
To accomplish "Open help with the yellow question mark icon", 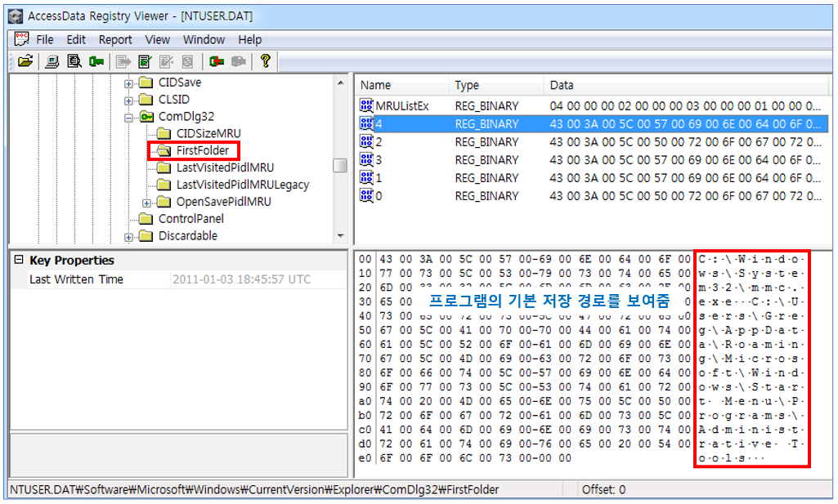I will click(265, 61).
